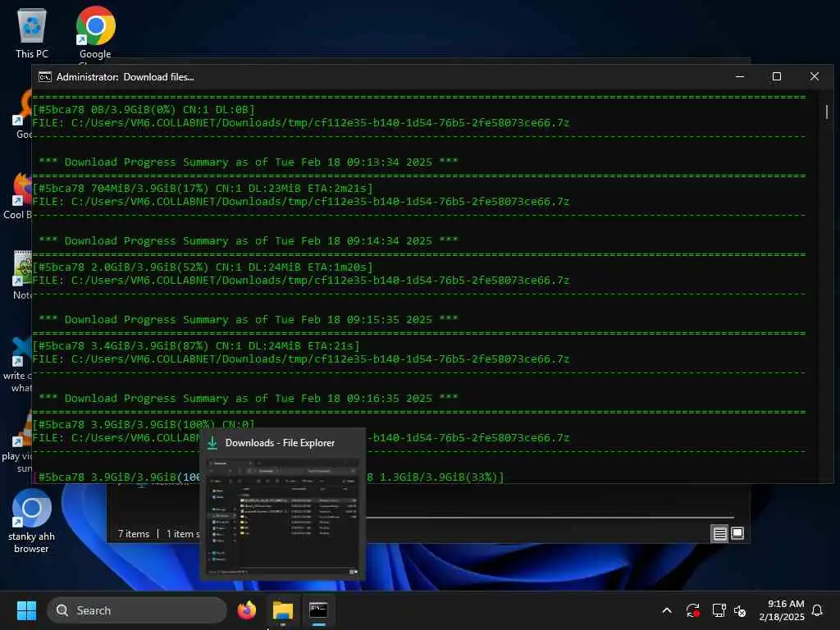Show hidden tray icons chevron
This screenshot has width=840, height=630.
click(x=667, y=610)
